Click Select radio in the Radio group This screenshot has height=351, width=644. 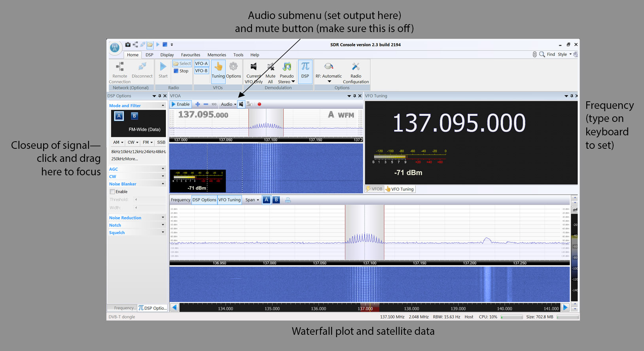click(182, 63)
